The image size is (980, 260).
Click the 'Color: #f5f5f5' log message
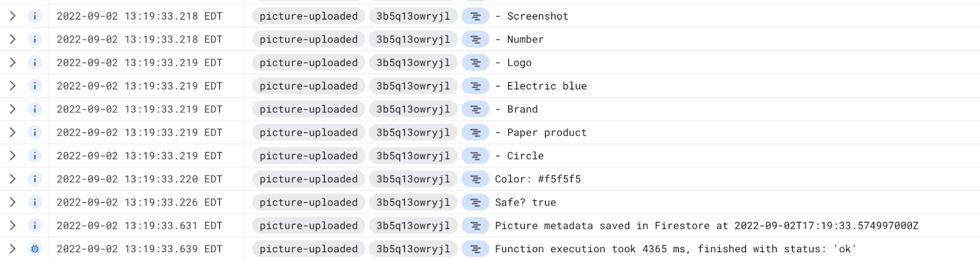coord(538,179)
